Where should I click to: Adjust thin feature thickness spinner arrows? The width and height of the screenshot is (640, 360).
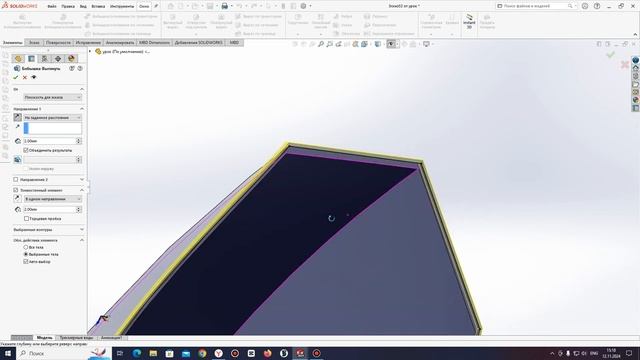(x=79, y=209)
